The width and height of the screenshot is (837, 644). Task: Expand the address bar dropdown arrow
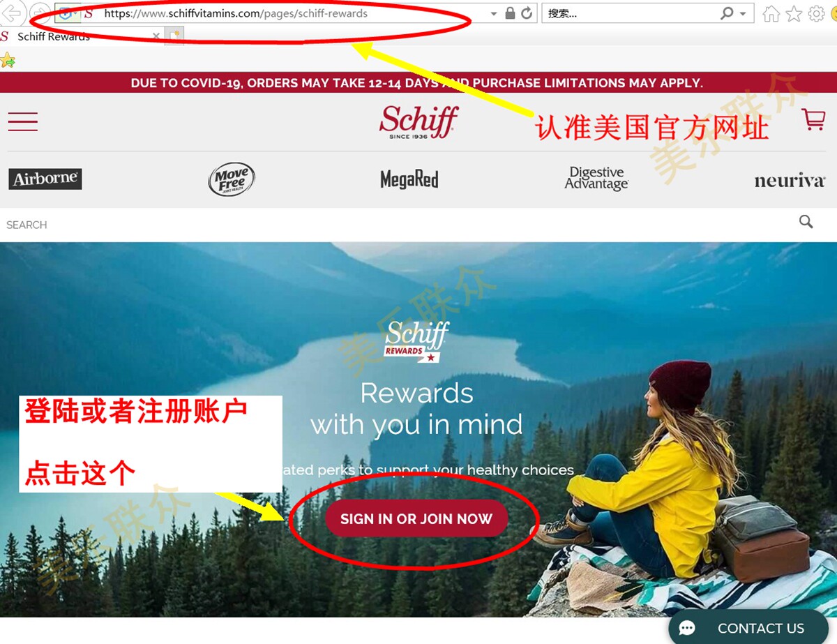pyautogui.click(x=494, y=14)
